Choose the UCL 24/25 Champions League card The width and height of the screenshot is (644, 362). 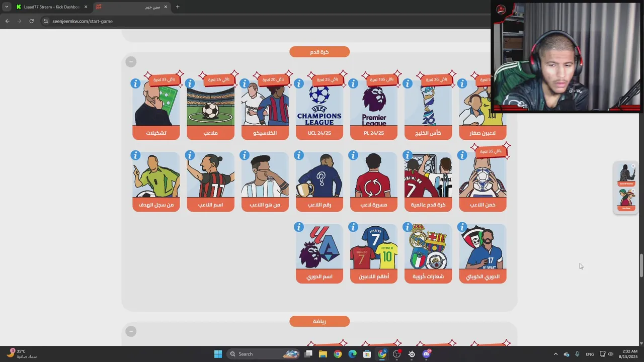pos(319,110)
